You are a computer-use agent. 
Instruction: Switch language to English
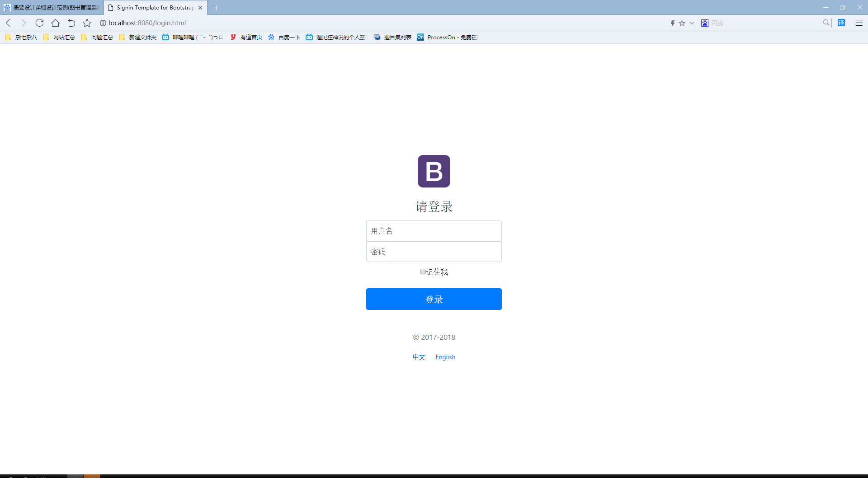[445, 357]
